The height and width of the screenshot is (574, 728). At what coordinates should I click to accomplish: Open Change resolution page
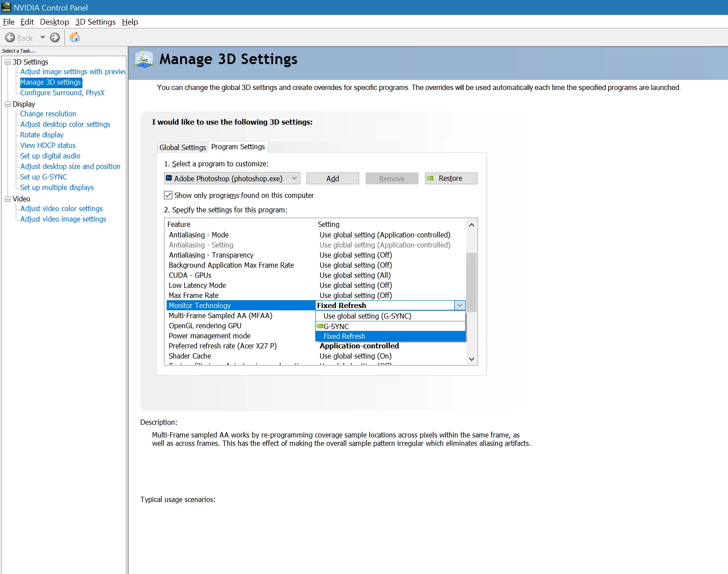pos(48,114)
